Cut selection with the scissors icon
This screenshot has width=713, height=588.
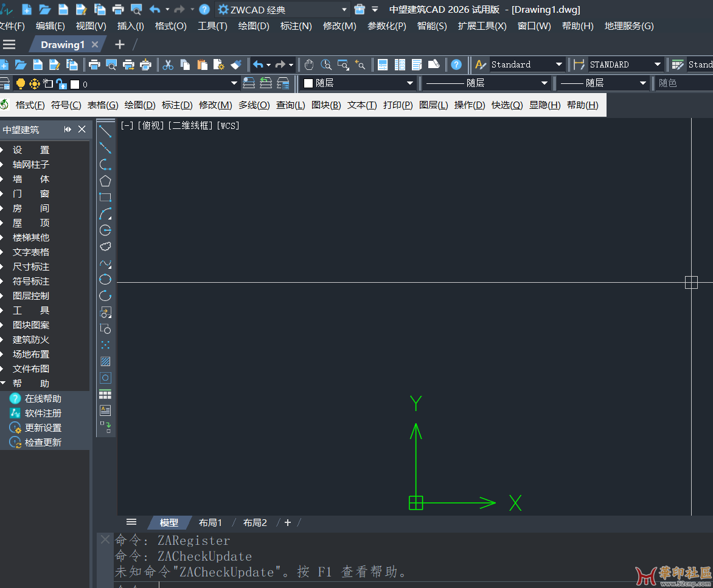click(168, 64)
